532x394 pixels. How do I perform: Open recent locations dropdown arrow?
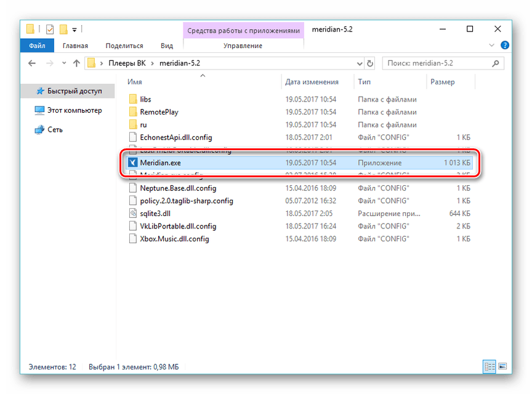(64, 63)
